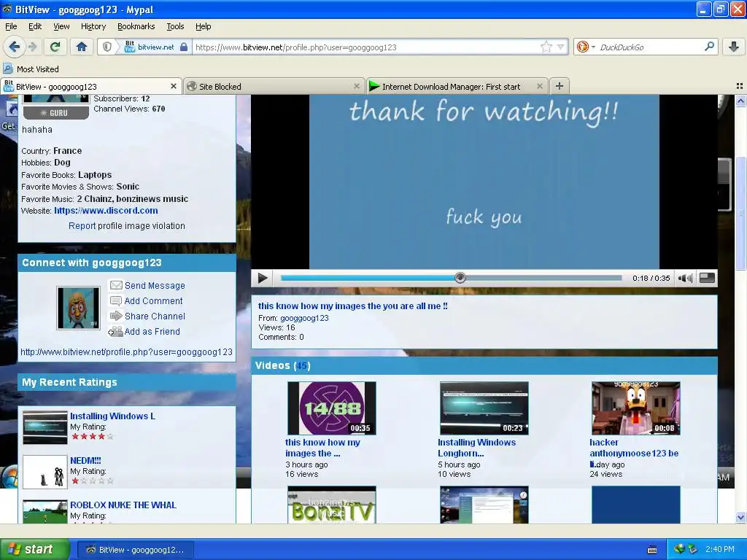The image size is (747, 560).
Task: Open the History menu
Action: pos(93,26)
